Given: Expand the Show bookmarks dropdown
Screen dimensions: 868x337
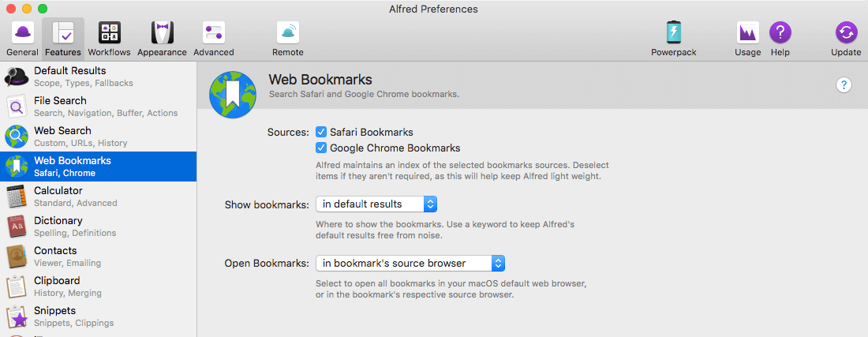Looking at the screenshot, I should point(376,204).
